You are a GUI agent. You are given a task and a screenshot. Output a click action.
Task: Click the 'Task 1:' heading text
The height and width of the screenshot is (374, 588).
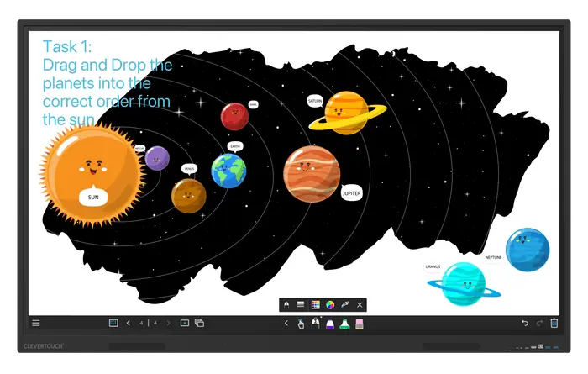point(67,47)
